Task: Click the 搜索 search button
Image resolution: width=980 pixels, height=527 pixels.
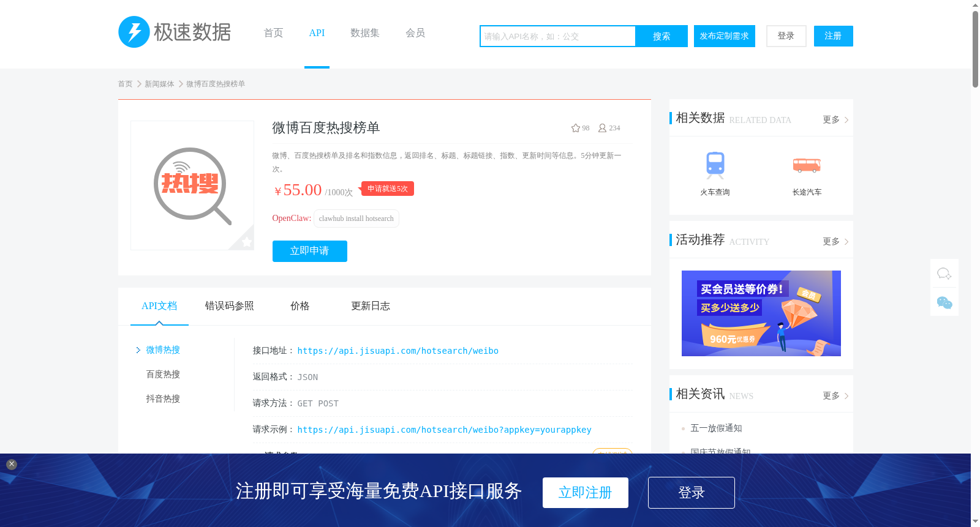Action: (661, 36)
